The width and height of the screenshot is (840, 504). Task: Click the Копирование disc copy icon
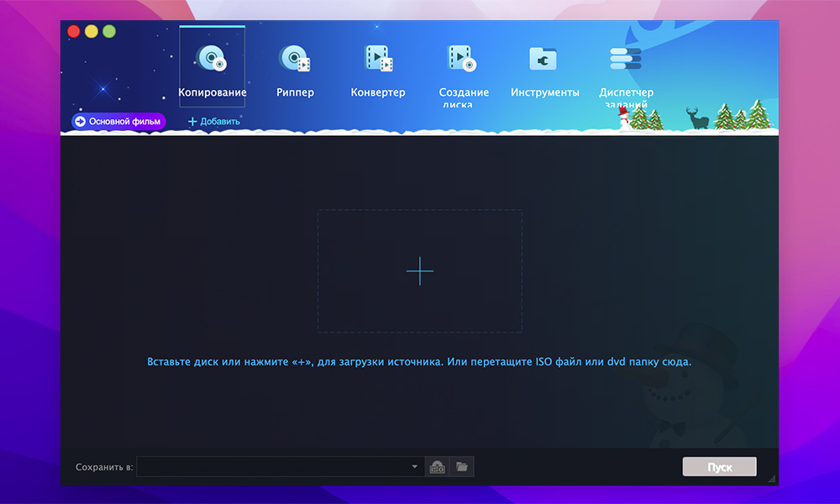(x=212, y=59)
